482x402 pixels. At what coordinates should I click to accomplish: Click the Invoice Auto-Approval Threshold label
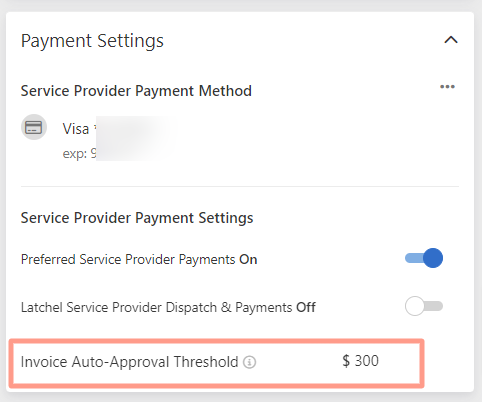pyautogui.click(x=129, y=362)
